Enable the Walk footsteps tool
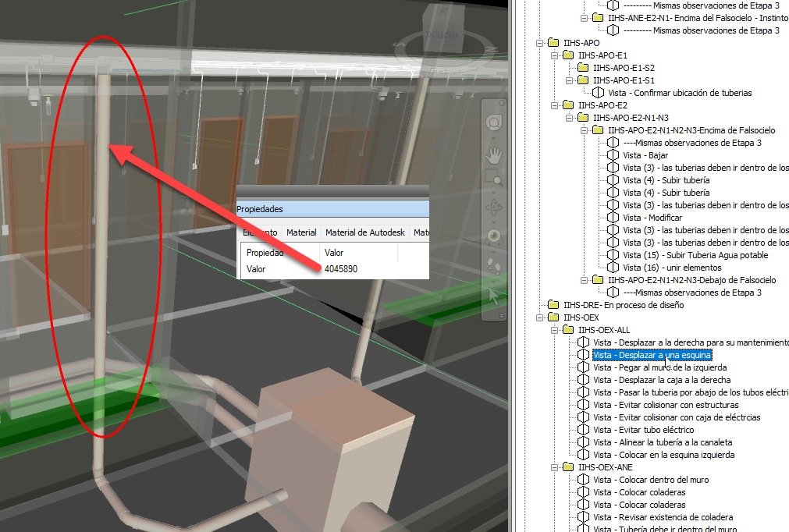 click(x=493, y=264)
